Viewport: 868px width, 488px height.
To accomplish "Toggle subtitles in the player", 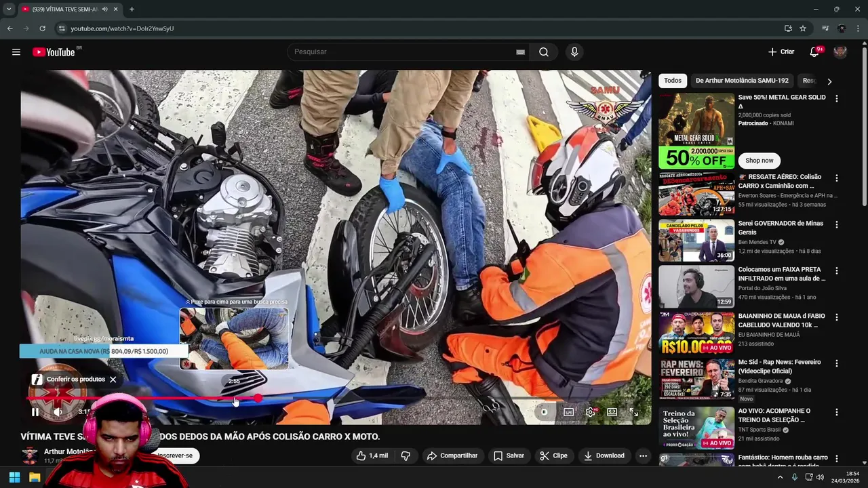I will pyautogui.click(x=569, y=412).
